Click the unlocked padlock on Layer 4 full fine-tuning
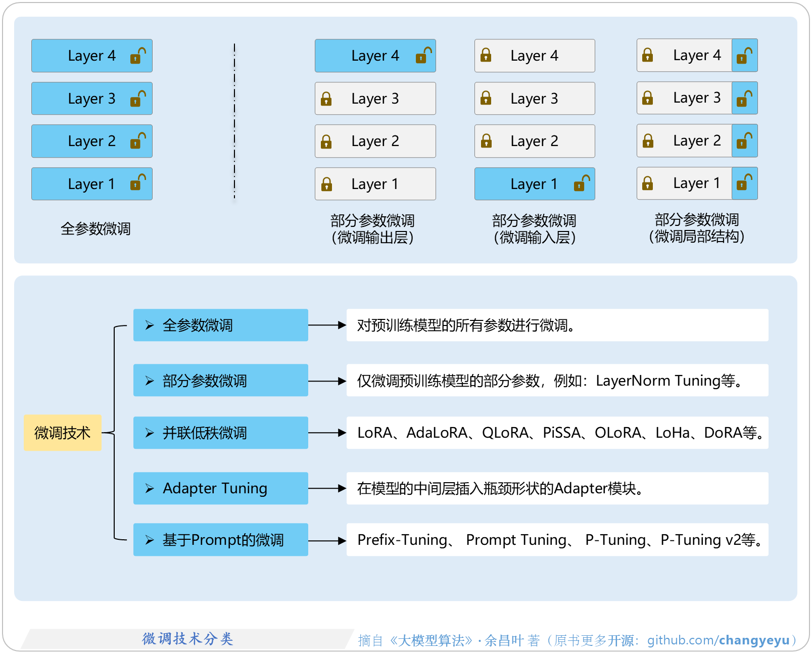The width and height of the screenshot is (812, 653). click(137, 56)
